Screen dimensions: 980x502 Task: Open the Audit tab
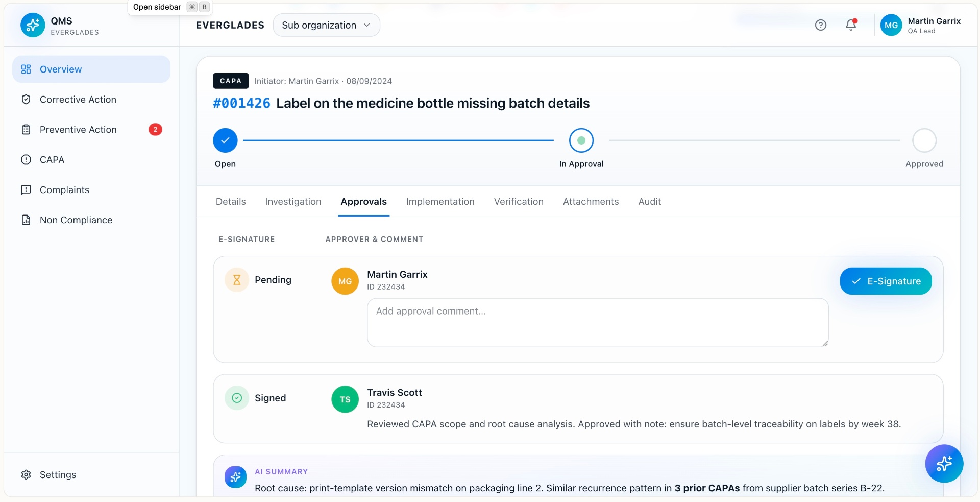[x=649, y=202]
